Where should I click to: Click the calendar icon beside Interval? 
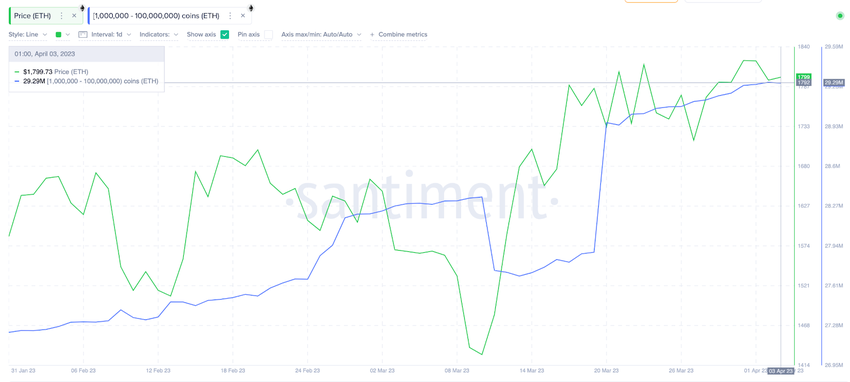(82, 34)
